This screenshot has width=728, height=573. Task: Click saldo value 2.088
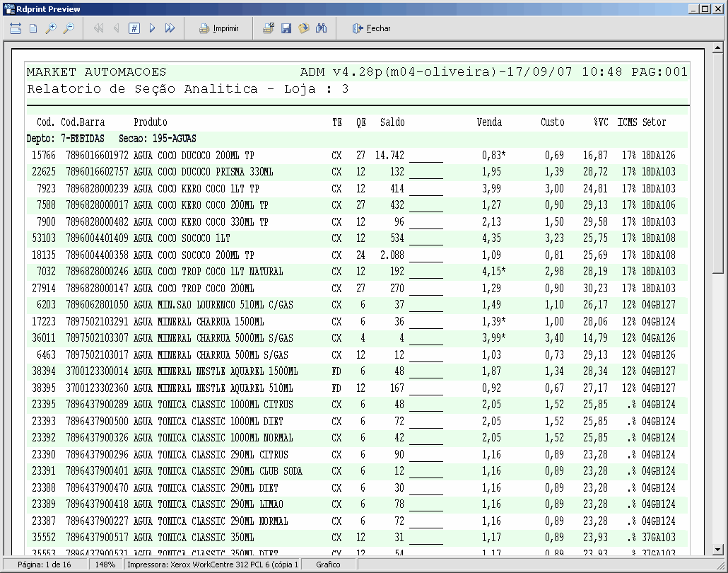tap(392, 255)
